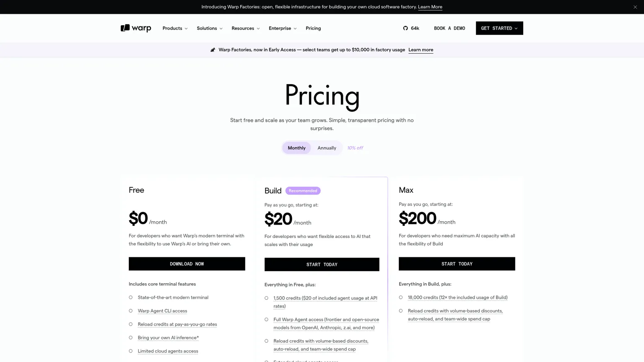Click Book a Demo
This screenshot has height=362, width=644.
pyautogui.click(x=449, y=28)
